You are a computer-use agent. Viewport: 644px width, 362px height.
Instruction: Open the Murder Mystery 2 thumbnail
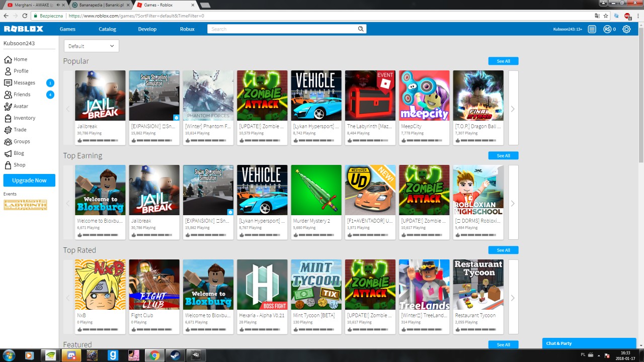pos(316,190)
